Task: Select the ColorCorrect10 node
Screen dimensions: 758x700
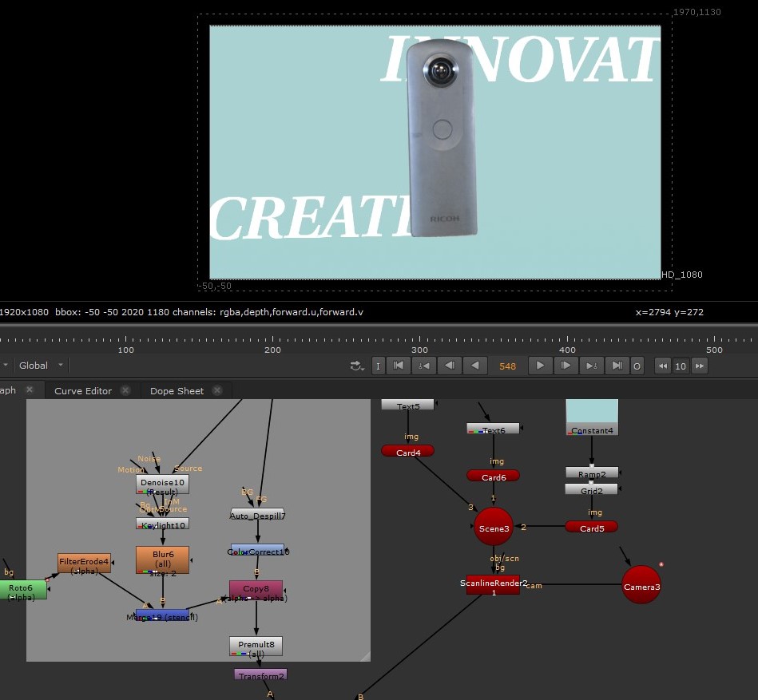Action: (x=257, y=550)
